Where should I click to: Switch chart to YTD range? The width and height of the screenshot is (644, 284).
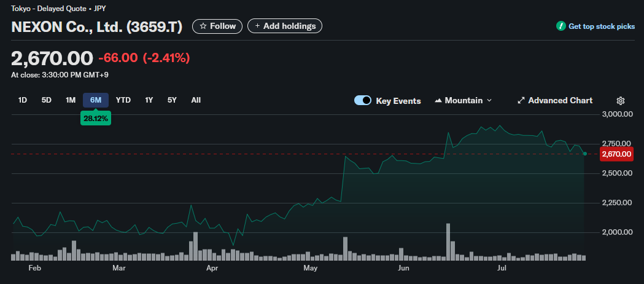click(x=123, y=100)
